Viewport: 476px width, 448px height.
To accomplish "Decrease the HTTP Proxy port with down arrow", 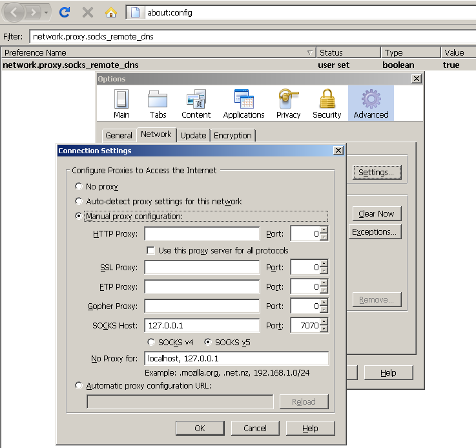I will point(324,237).
